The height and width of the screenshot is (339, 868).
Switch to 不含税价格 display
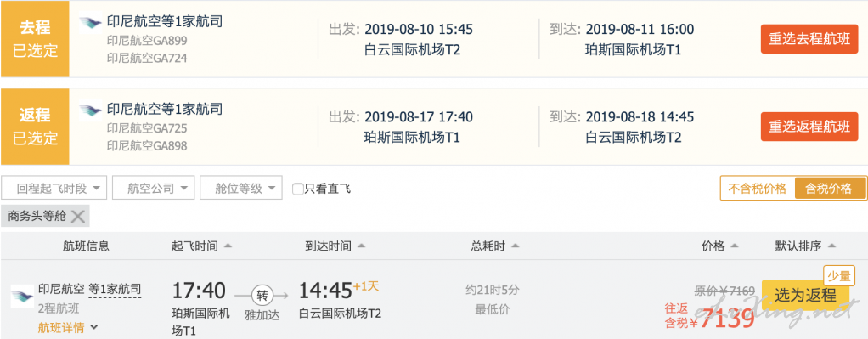pos(758,189)
